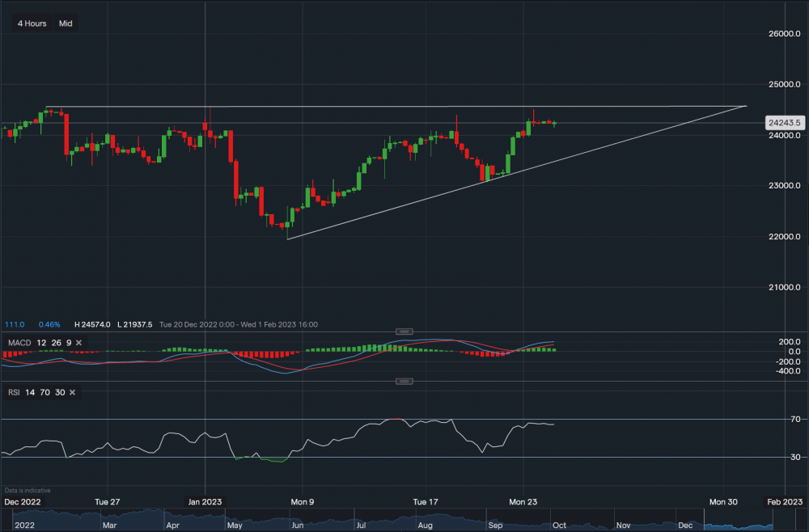Select the RSI overbought level 70

44,392
